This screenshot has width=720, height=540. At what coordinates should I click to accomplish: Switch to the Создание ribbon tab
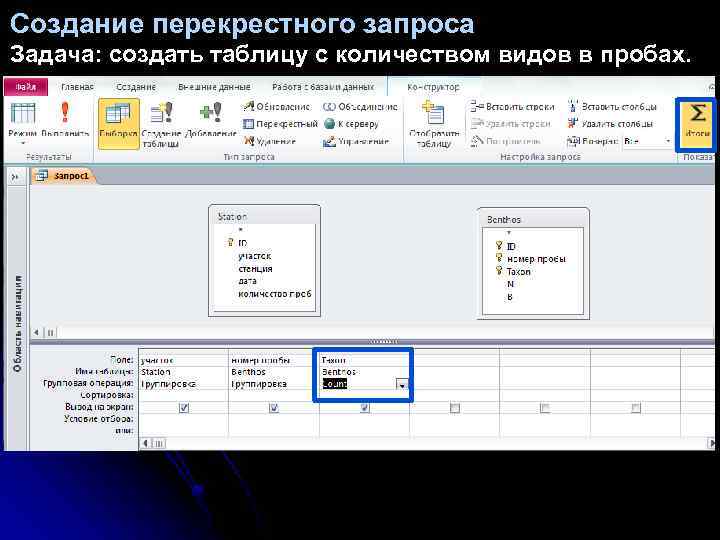(x=136, y=87)
